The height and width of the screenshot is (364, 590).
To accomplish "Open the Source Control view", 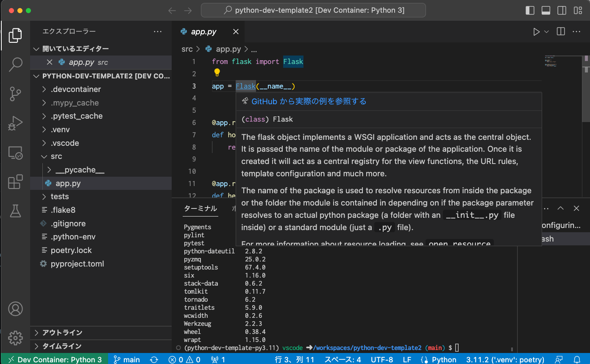I will point(15,94).
